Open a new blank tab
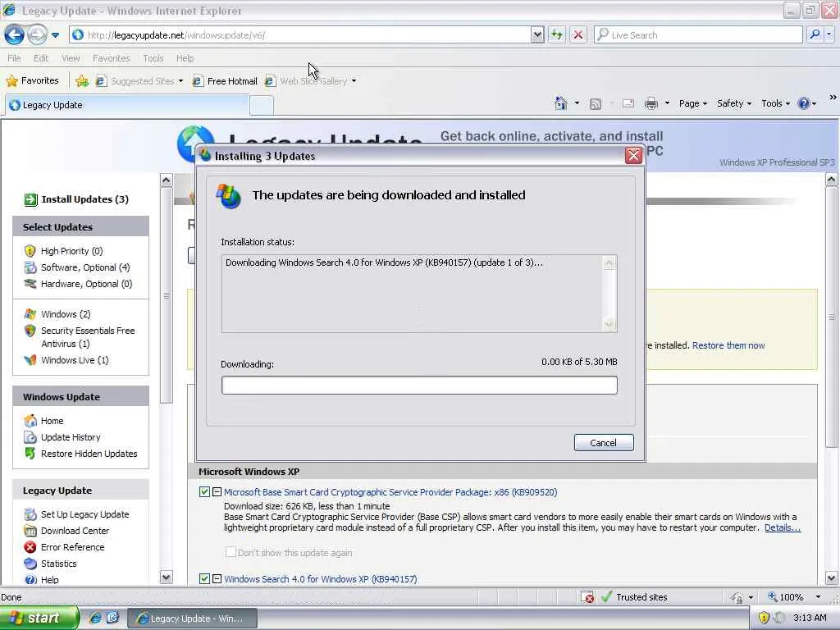 coord(262,106)
